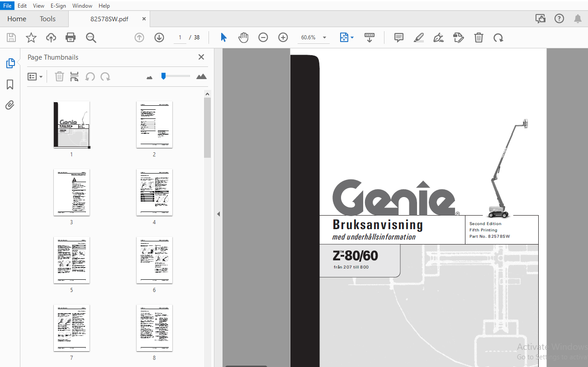Image resolution: width=588 pixels, height=367 pixels.
Task: Click the insert/extract pages icon
Action: tap(75, 76)
